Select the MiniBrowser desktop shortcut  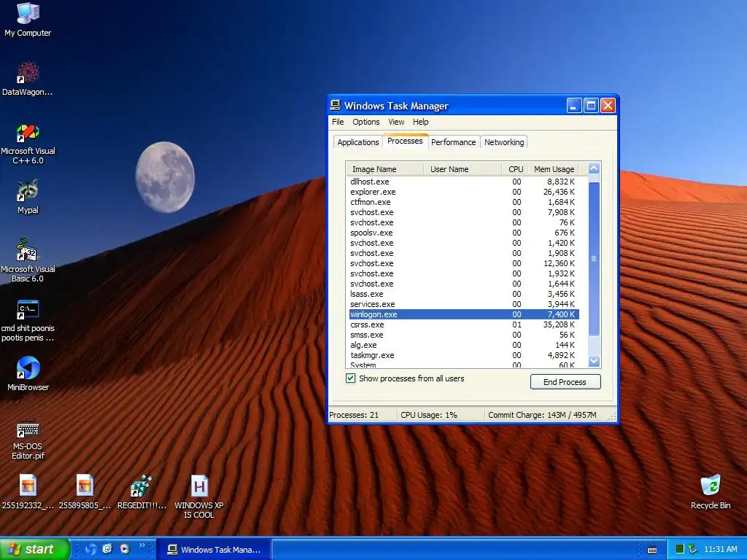(x=28, y=374)
